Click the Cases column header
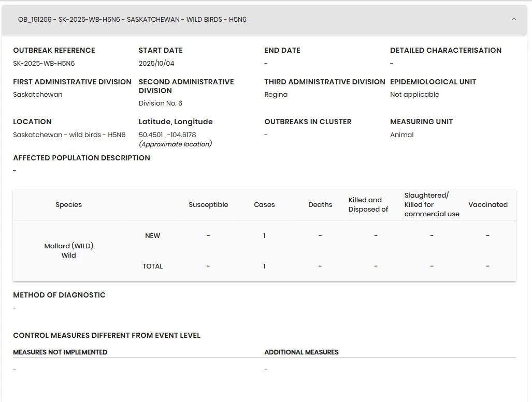The height and width of the screenshot is (402, 532). [264, 205]
